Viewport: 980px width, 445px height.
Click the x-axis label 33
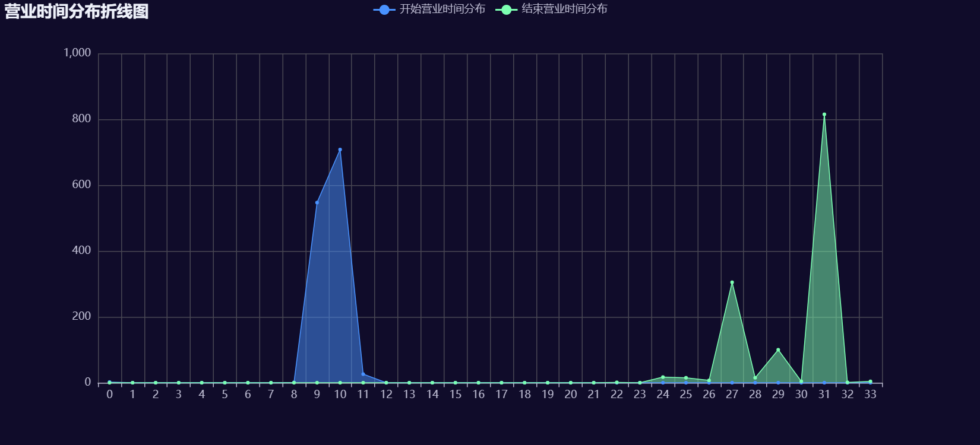[x=870, y=395]
